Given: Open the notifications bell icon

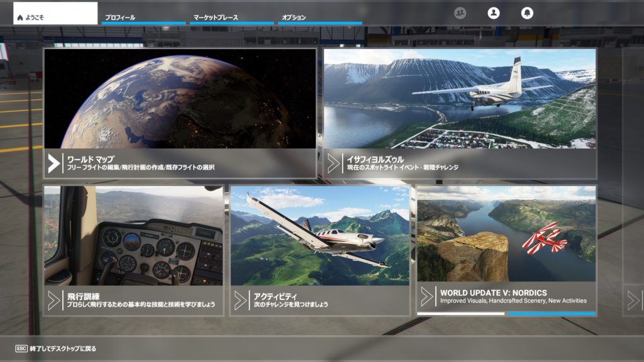Looking at the screenshot, I should 527,13.
